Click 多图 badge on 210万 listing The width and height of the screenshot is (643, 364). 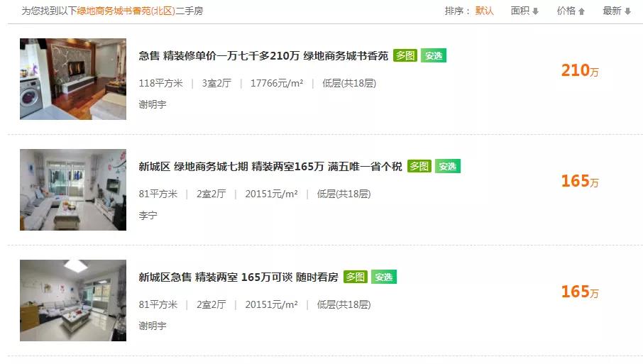[405, 55]
